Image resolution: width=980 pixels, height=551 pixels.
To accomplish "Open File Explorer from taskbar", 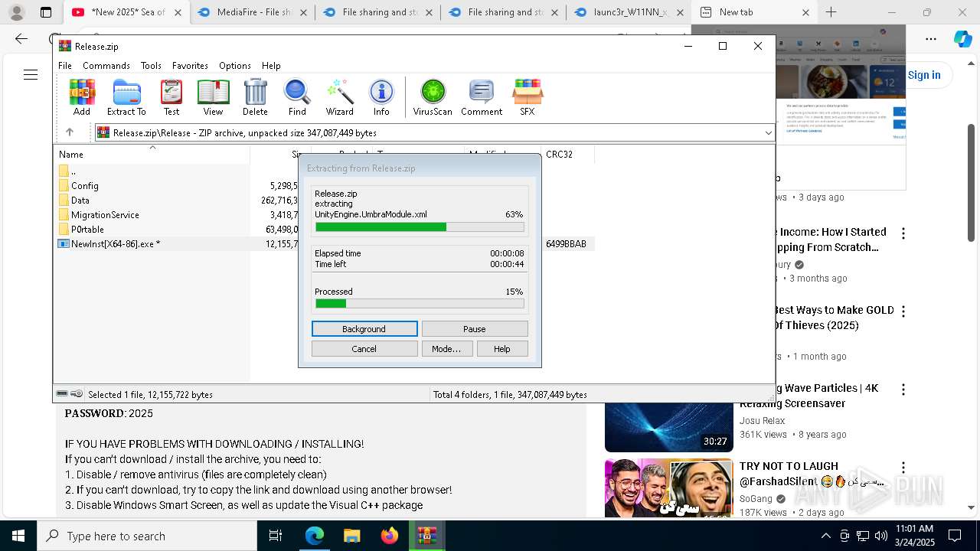I will point(352,536).
